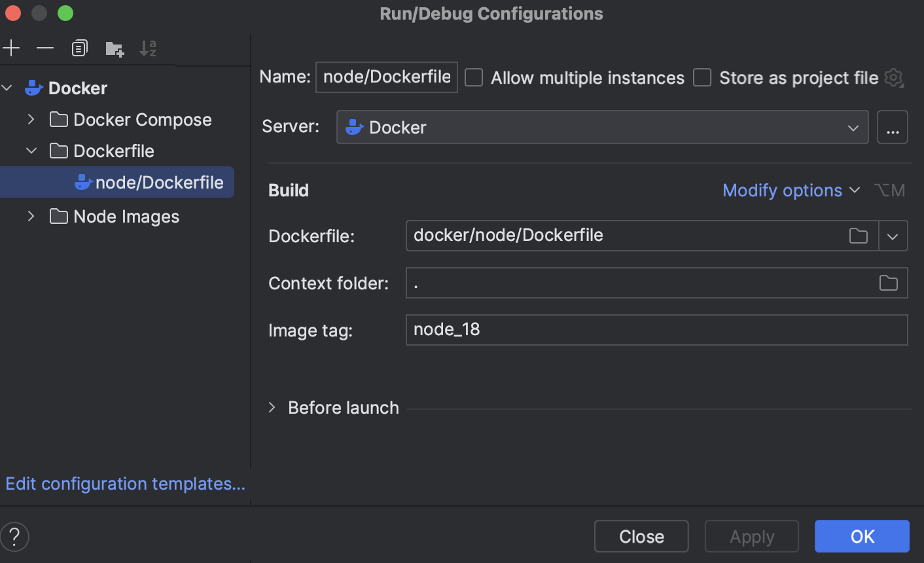
Task: Click the folder browse icon in Context folder field
Action: [888, 283]
